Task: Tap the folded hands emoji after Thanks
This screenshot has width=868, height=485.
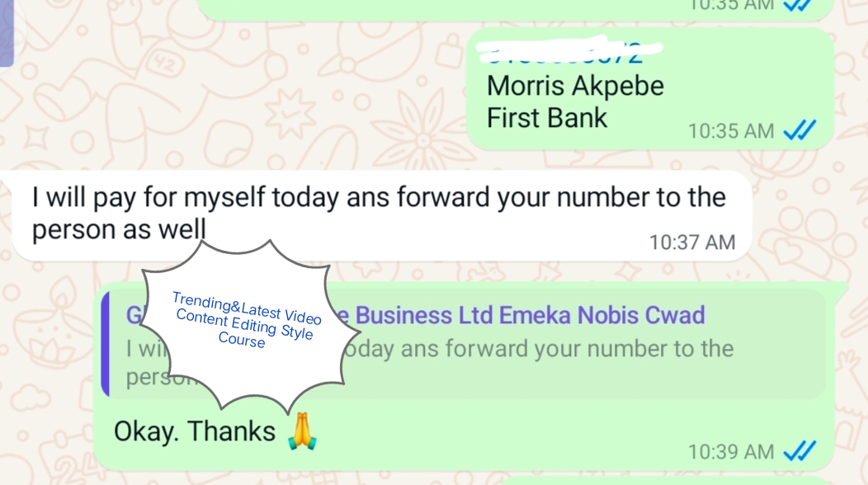Action: pos(302,431)
